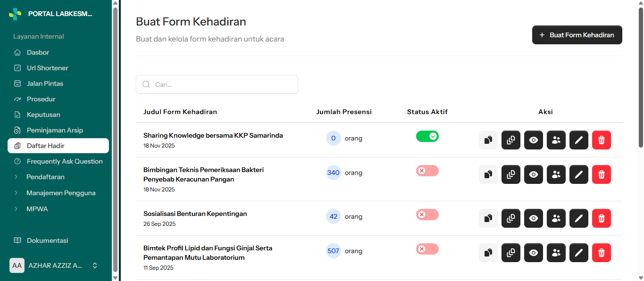The image size is (644, 281).
Task: Expand the Manajemen Pengguna sidebar section
Action: click(x=58, y=193)
